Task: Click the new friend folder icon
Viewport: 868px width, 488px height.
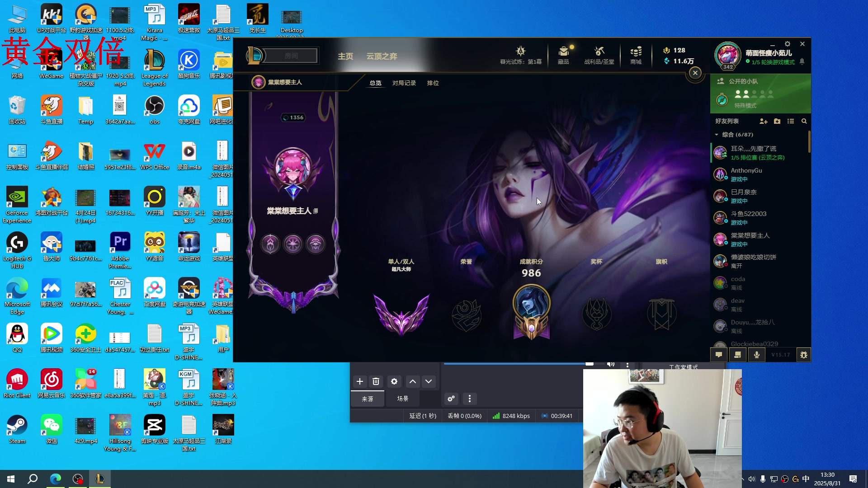Action: click(x=777, y=121)
